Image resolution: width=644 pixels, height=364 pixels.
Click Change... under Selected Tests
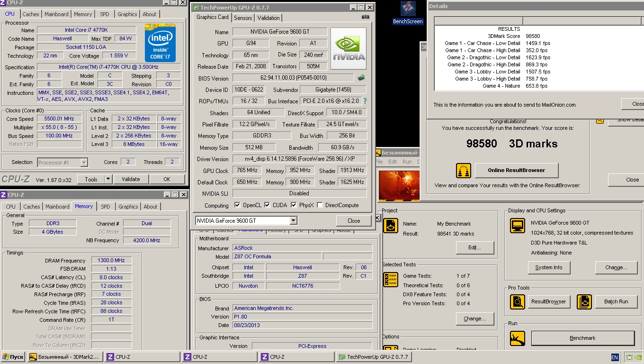point(474,318)
